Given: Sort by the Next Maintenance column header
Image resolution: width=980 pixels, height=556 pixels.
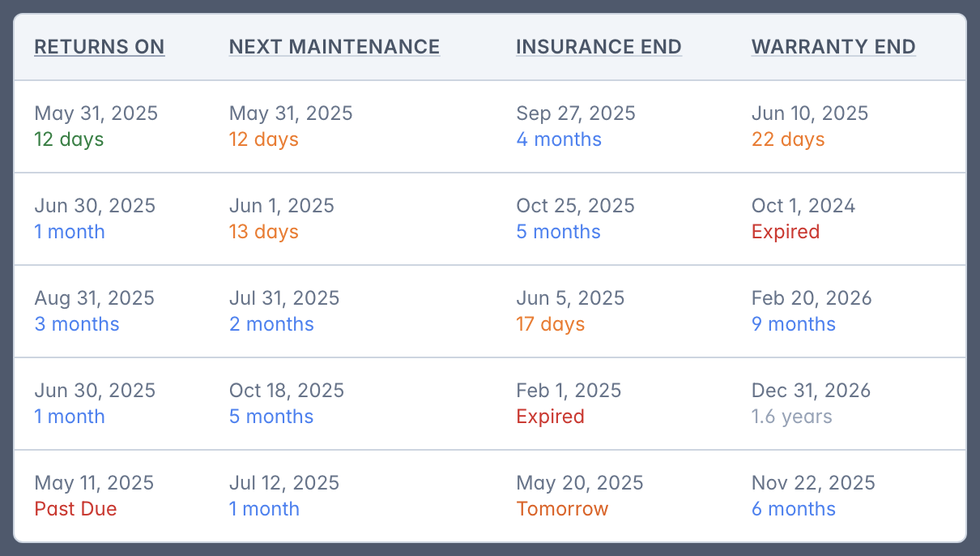Looking at the screenshot, I should tap(334, 47).
